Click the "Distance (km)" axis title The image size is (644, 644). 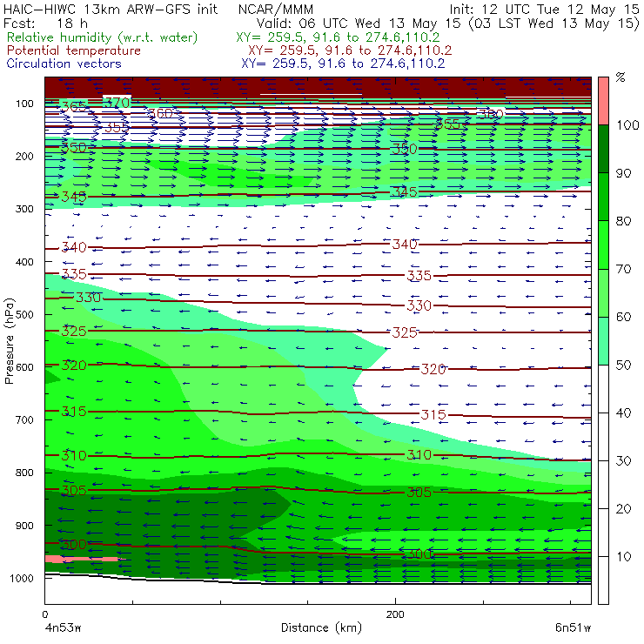click(x=321, y=627)
